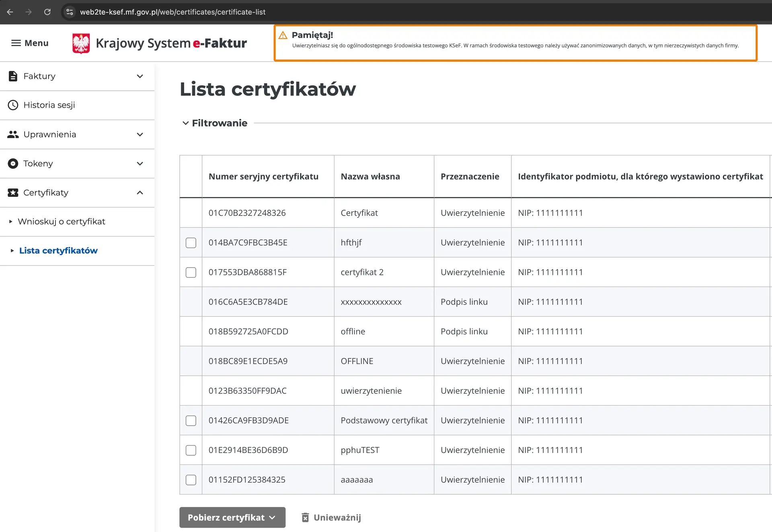Collapse the Certyfikaty sidebar section
The height and width of the screenshot is (532, 772).
point(140,192)
